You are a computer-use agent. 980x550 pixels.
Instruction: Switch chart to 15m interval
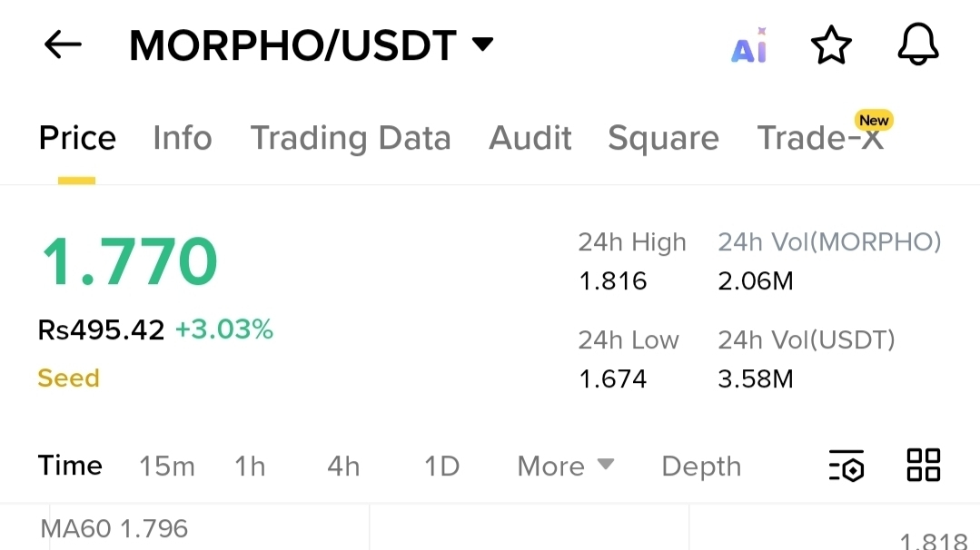tap(167, 467)
